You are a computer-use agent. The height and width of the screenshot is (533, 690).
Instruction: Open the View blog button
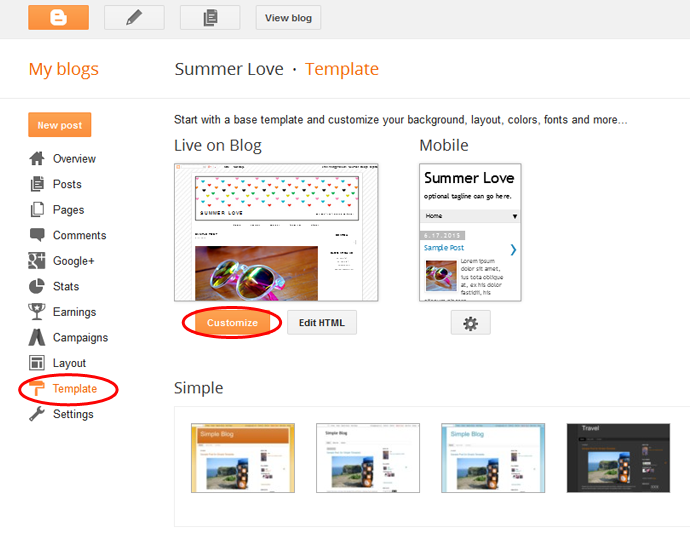point(288,18)
